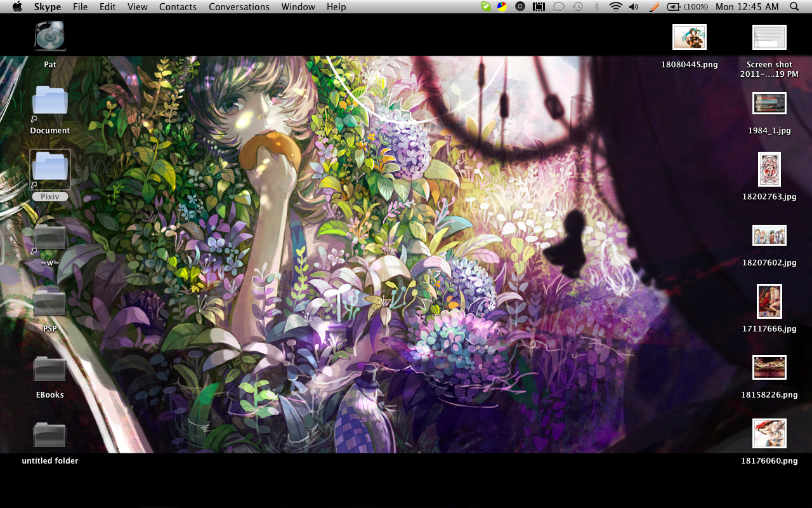The width and height of the screenshot is (812, 508).
Task: Select the 18207602.jpg thumbnail
Action: click(x=769, y=235)
